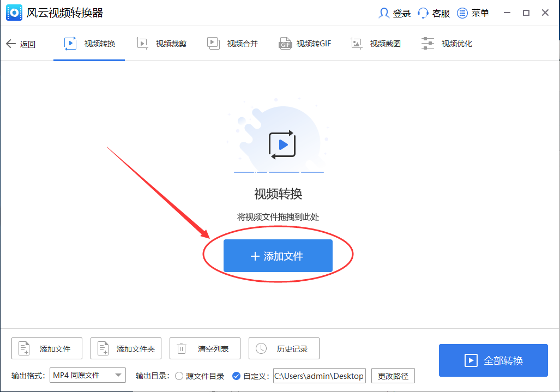Screen dimensions: 560x392
Task: Open the 历史记录 button
Action: 284,348
